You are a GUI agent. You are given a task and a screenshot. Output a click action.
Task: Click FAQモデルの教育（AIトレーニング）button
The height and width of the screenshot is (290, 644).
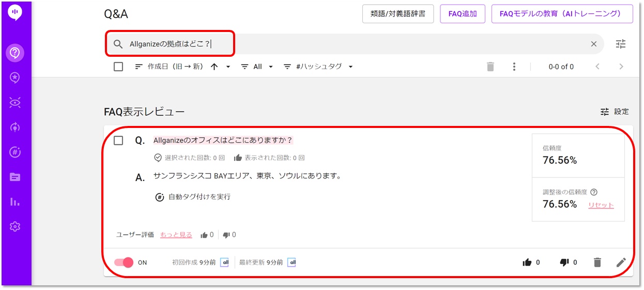562,14
